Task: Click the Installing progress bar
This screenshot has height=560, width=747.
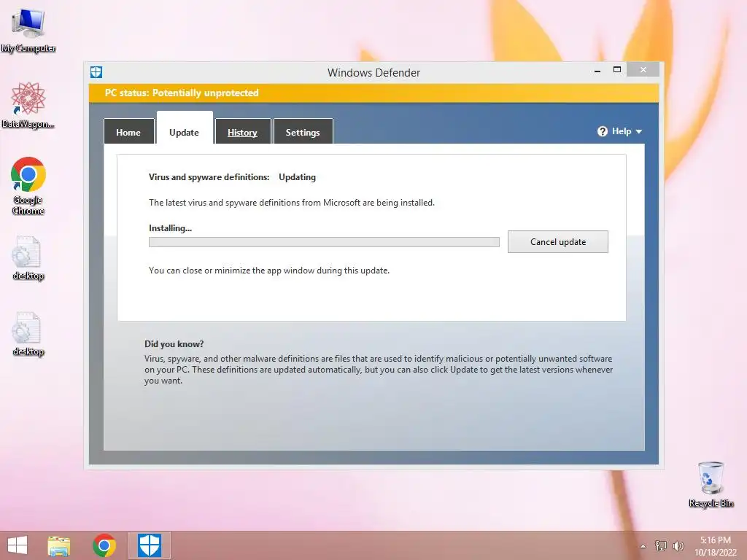Action: coord(324,242)
